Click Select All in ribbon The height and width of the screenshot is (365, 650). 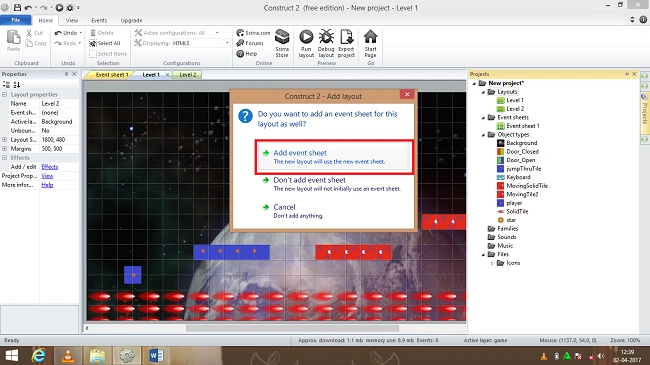105,43
